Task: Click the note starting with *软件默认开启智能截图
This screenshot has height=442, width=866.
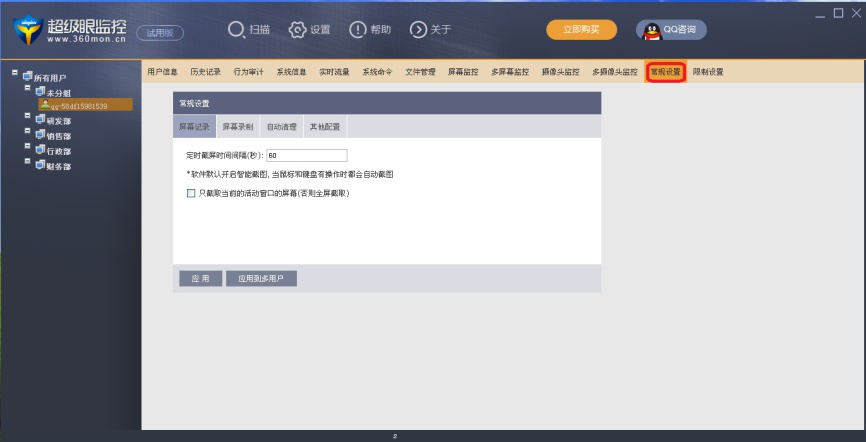Action: pos(290,175)
